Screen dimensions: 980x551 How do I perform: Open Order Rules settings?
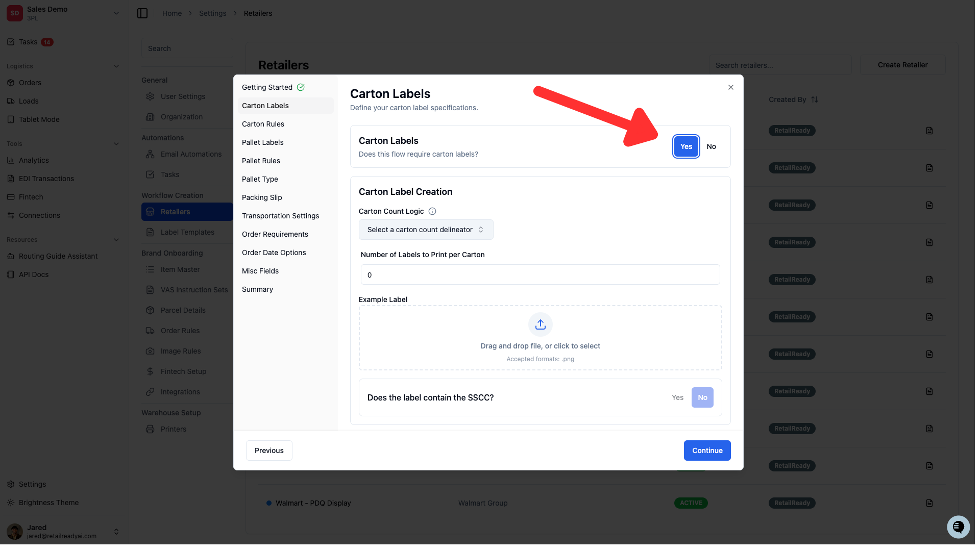click(x=180, y=331)
